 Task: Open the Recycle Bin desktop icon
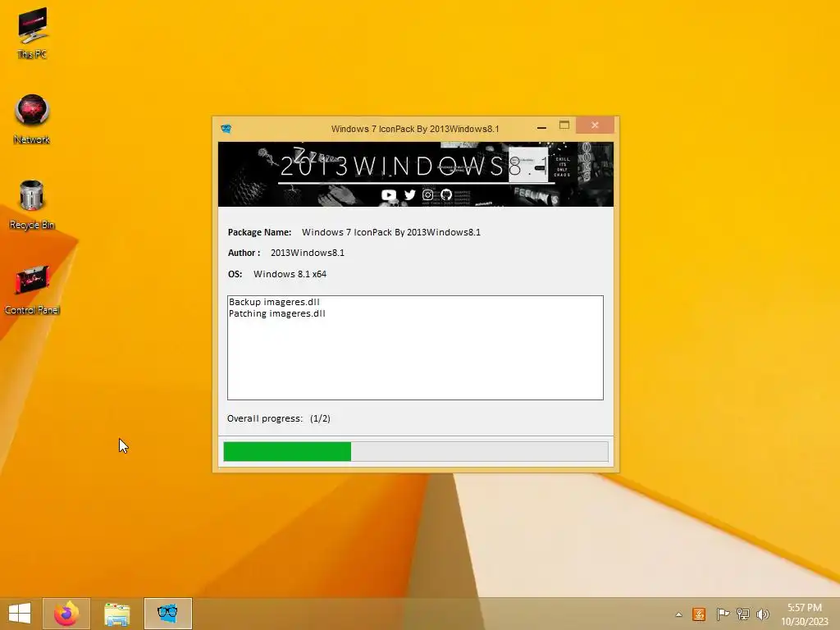[32, 204]
